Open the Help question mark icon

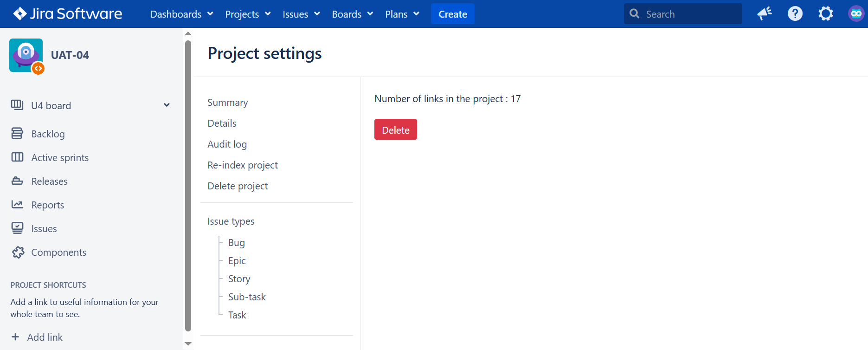(795, 14)
